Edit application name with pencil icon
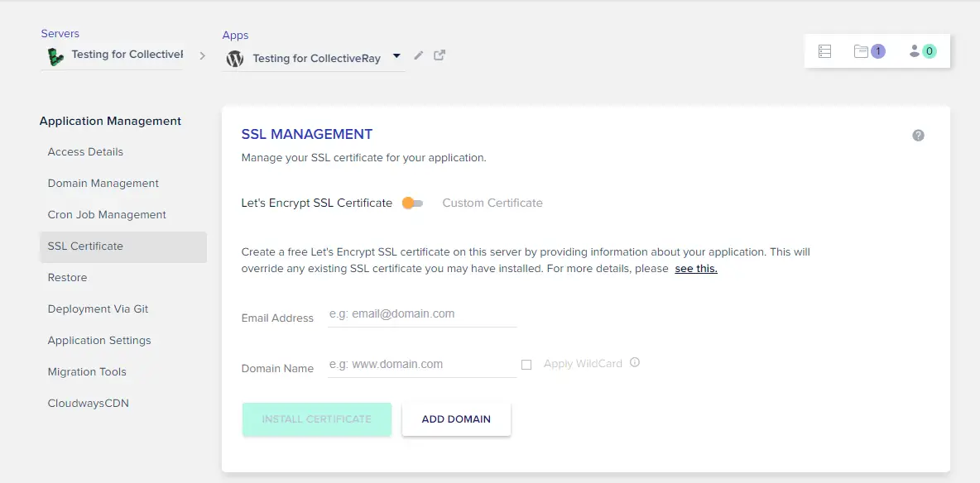Viewport: 980px width, 483px height. click(419, 55)
